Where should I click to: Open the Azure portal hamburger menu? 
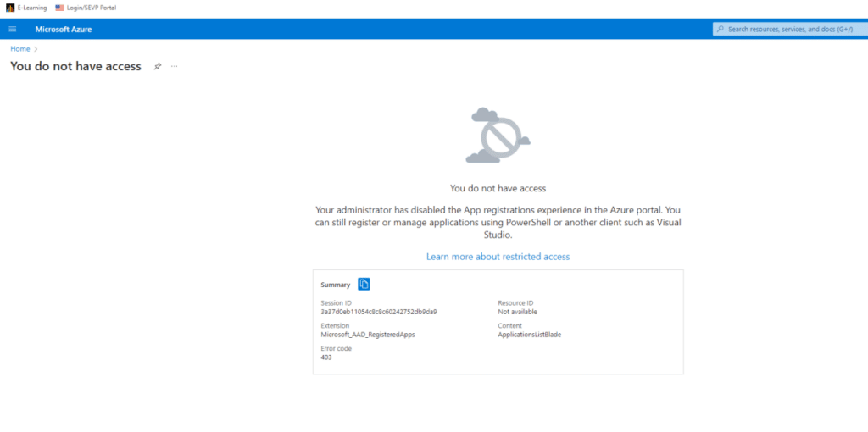coord(12,29)
